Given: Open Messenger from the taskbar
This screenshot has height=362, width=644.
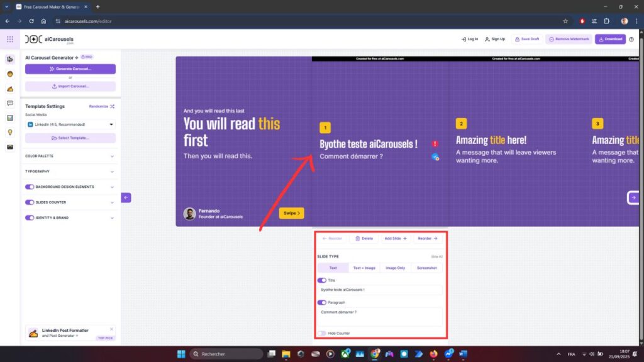Looking at the screenshot, I should coord(448,354).
